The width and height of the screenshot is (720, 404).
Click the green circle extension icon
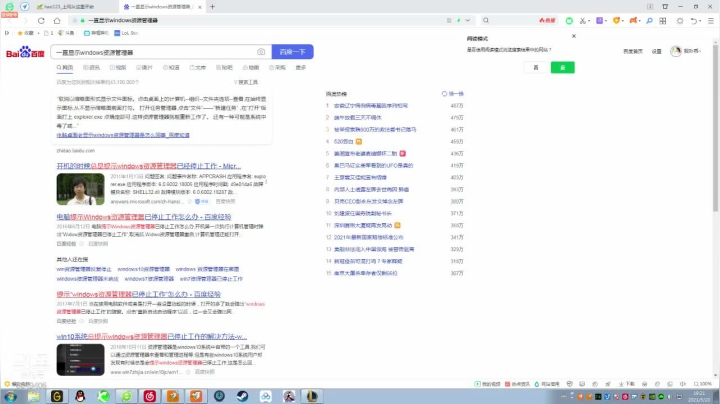click(x=569, y=21)
